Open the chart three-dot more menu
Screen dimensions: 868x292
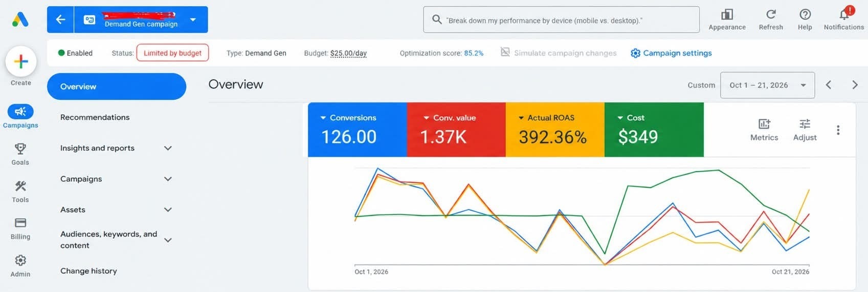pos(838,130)
